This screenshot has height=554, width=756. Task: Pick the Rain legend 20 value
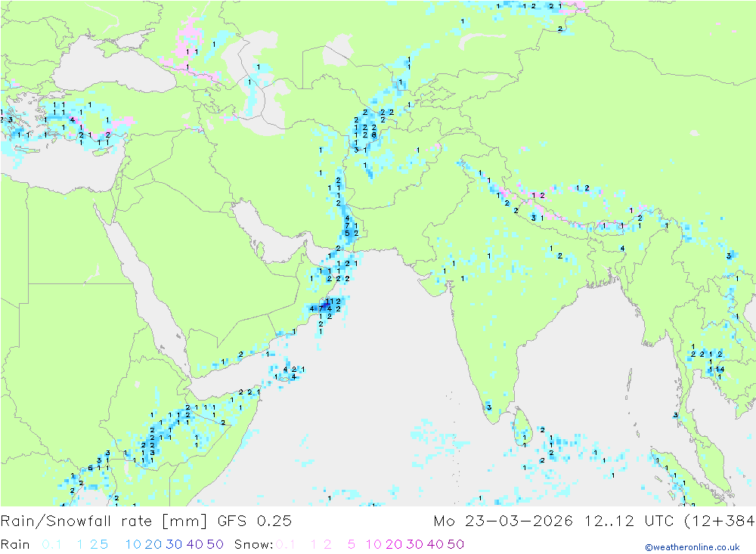click(x=153, y=544)
